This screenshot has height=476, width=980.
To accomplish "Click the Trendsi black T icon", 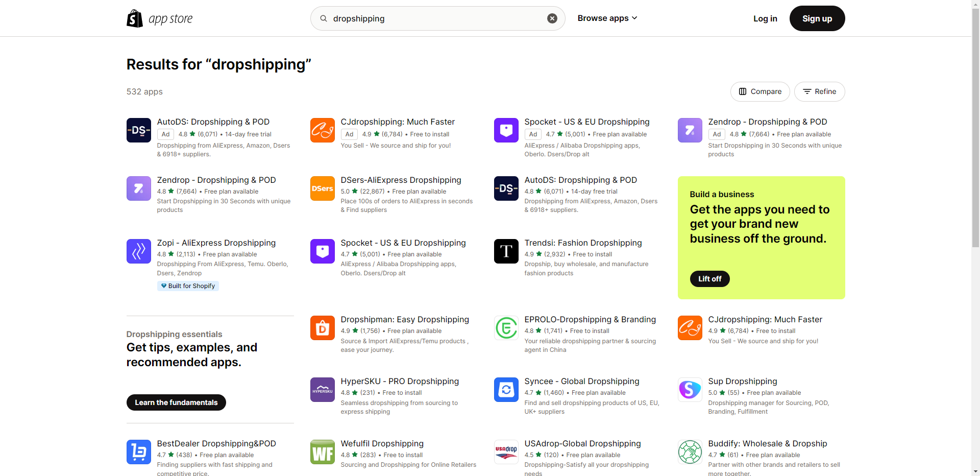I will [506, 251].
